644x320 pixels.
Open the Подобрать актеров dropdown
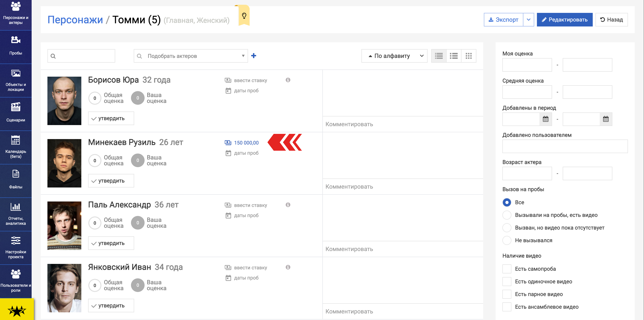click(191, 56)
